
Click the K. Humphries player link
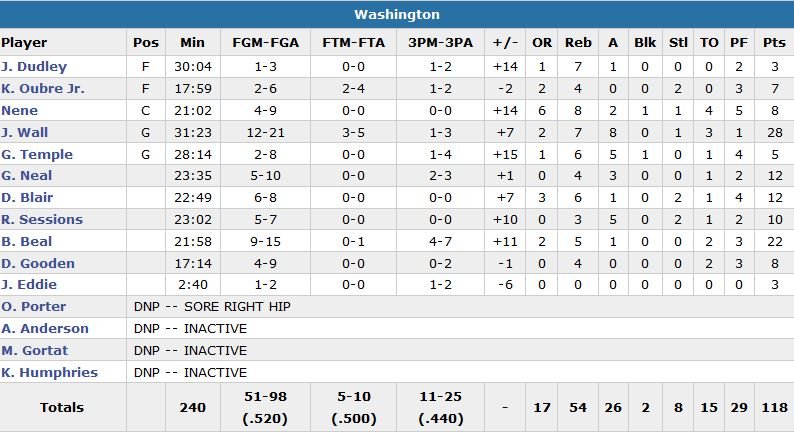(49, 373)
